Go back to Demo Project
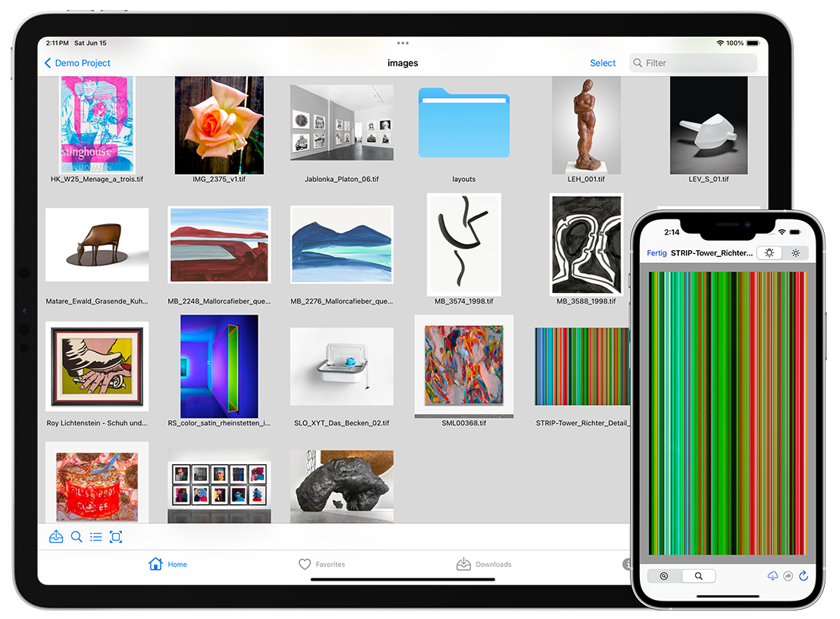 pos(77,63)
